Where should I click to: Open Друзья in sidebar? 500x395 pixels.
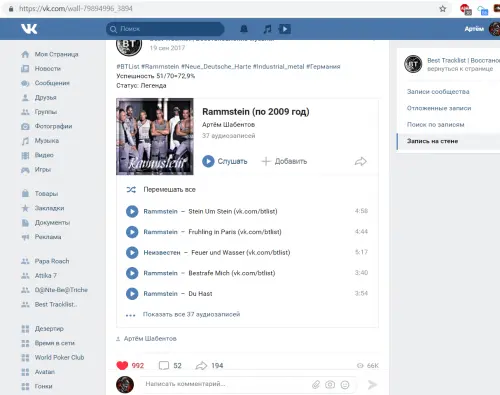(39, 97)
